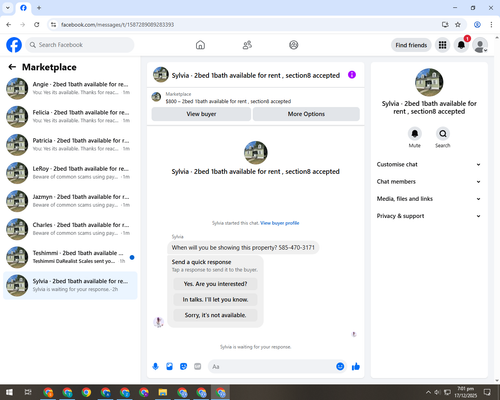Attach a photo file to message
The width and height of the screenshot is (500, 400).
pyautogui.click(x=170, y=367)
